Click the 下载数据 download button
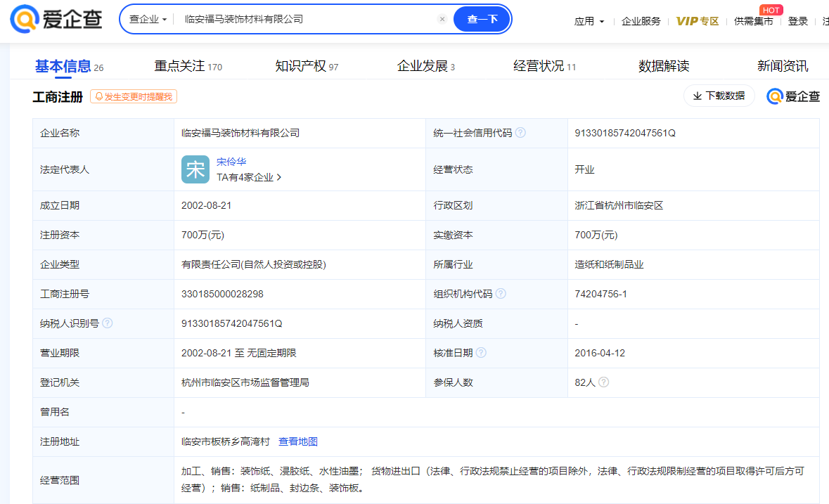This screenshot has width=829, height=504. (x=719, y=96)
